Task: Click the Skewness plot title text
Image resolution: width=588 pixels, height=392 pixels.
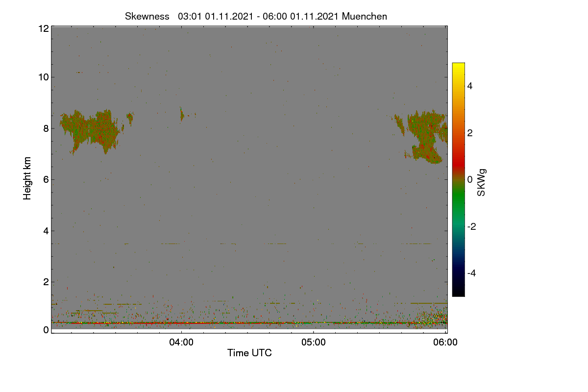Action: pyautogui.click(x=256, y=16)
